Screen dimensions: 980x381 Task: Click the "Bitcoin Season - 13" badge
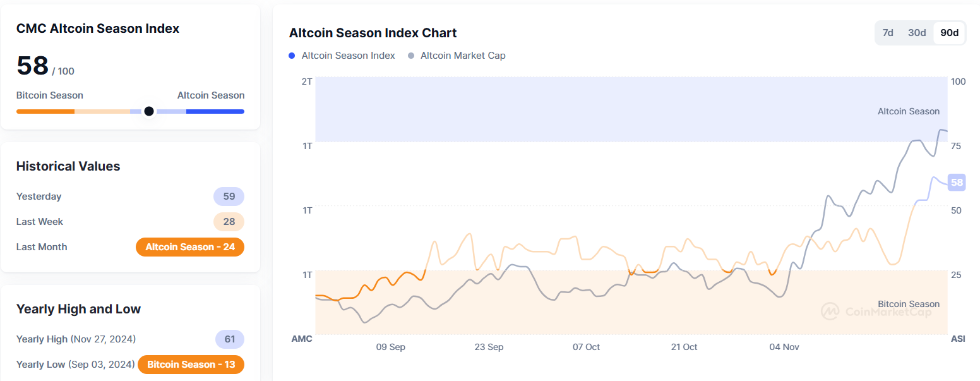tap(190, 365)
